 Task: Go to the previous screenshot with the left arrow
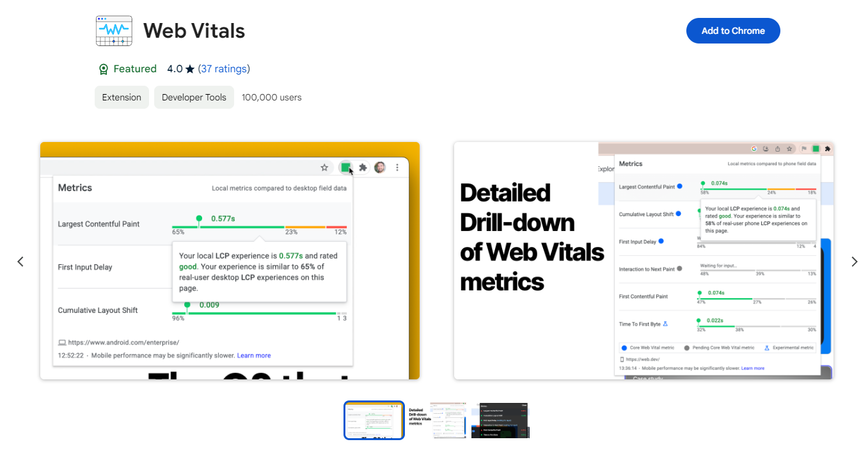pyautogui.click(x=20, y=261)
